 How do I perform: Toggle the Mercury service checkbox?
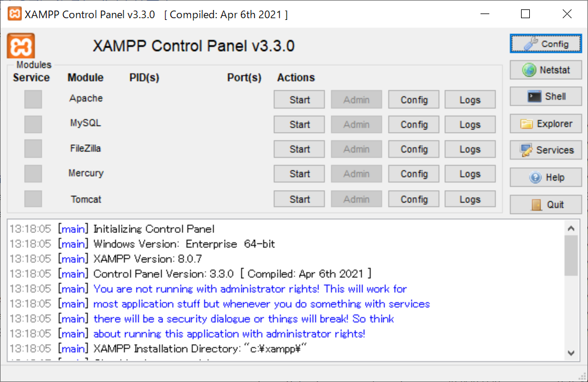click(33, 174)
